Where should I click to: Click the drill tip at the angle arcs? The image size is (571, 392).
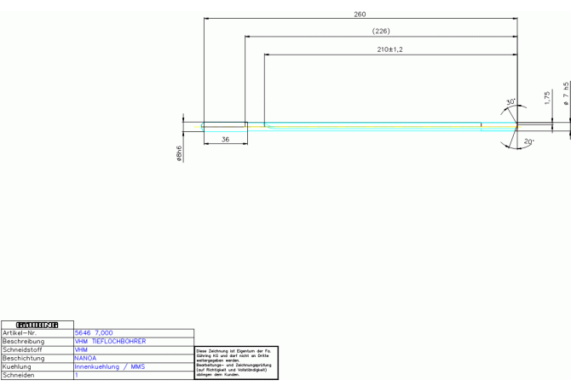pyautogui.click(x=516, y=126)
